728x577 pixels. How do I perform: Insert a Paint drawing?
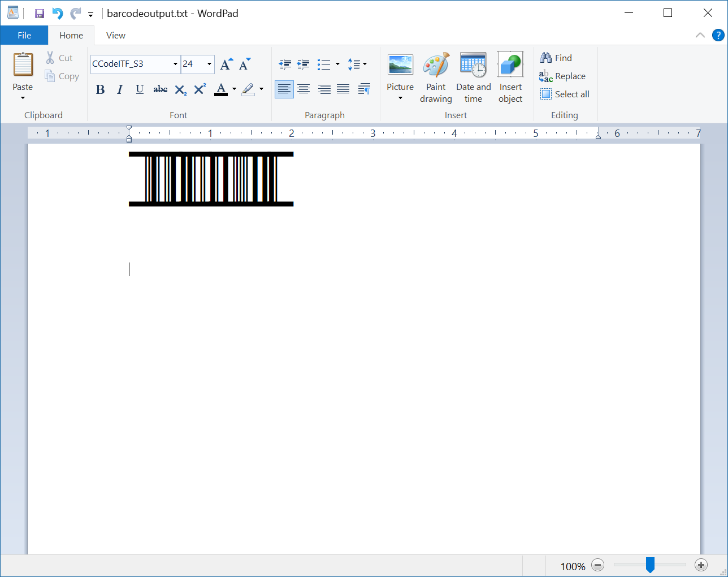tap(436, 77)
